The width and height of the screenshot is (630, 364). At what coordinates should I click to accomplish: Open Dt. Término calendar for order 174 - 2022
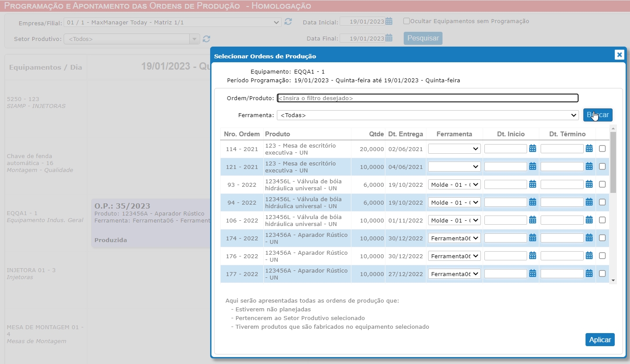click(589, 238)
